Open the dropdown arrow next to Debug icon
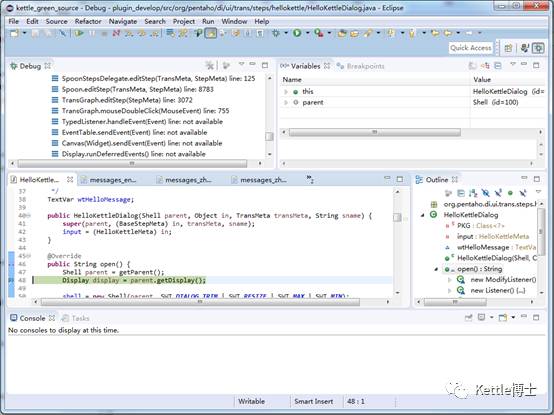This screenshot has height=415, width=554. [285, 33]
